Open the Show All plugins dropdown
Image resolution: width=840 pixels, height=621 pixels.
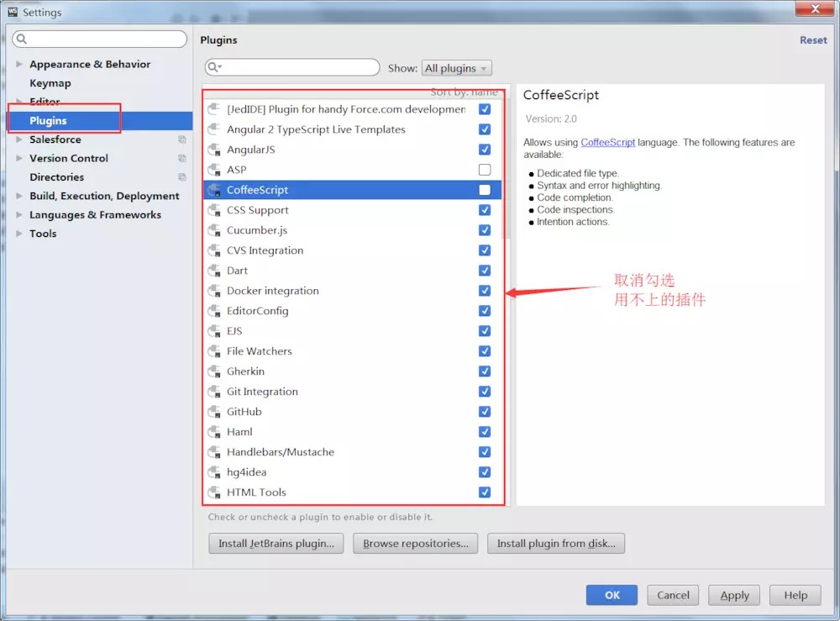pos(456,68)
